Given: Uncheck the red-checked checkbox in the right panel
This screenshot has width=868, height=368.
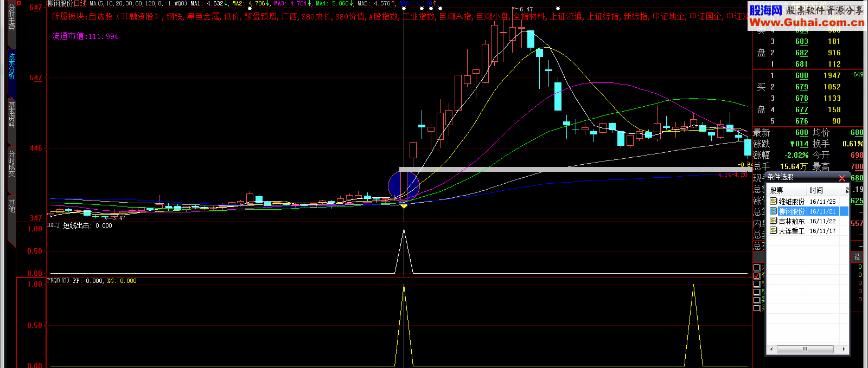Looking at the screenshot, I should click(x=756, y=275).
